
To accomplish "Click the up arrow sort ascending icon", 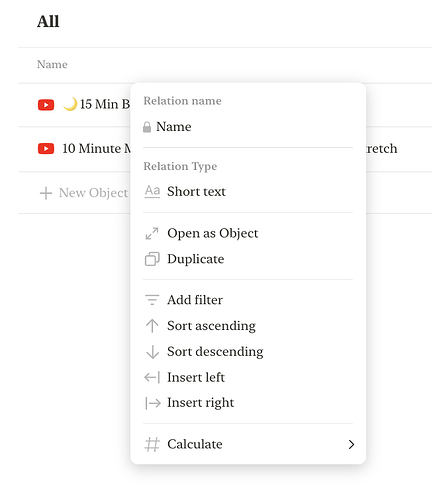I will pyautogui.click(x=152, y=326).
